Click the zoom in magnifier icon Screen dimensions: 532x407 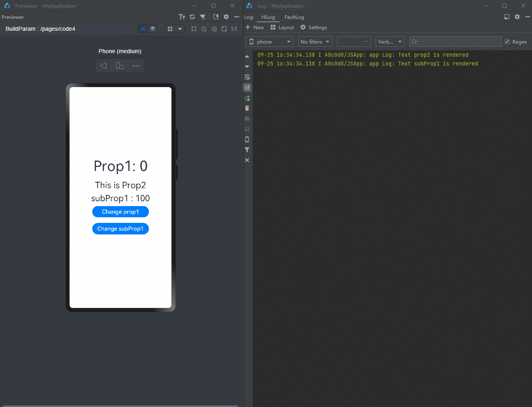pyautogui.click(x=214, y=29)
